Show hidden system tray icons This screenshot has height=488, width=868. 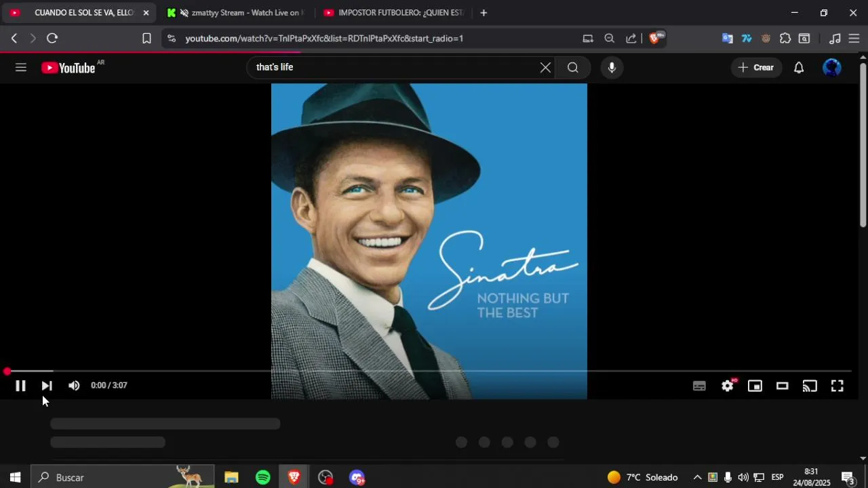(x=697, y=477)
